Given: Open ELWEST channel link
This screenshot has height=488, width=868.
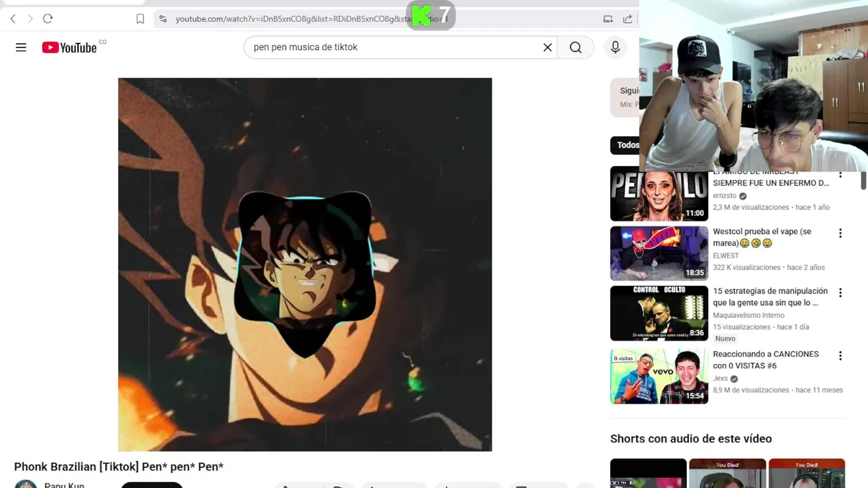Looking at the screenshot, I should point(726,256).
